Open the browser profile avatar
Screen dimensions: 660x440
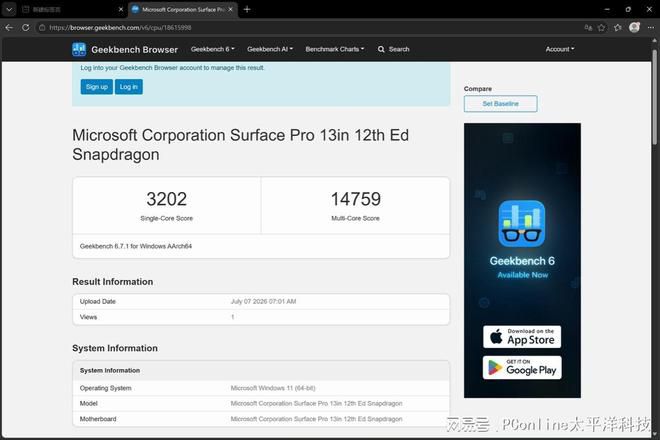[x=634, y=27]
